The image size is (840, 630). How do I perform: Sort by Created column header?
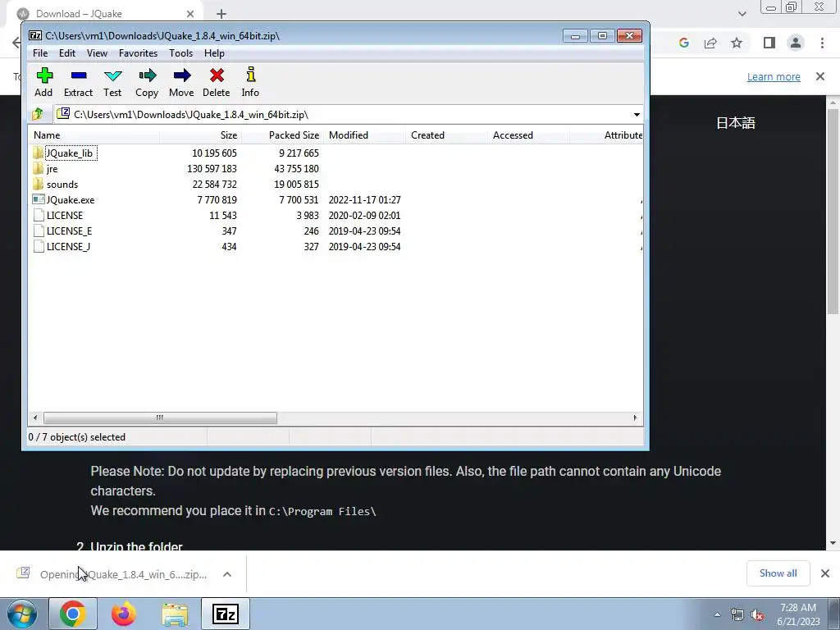446,135
